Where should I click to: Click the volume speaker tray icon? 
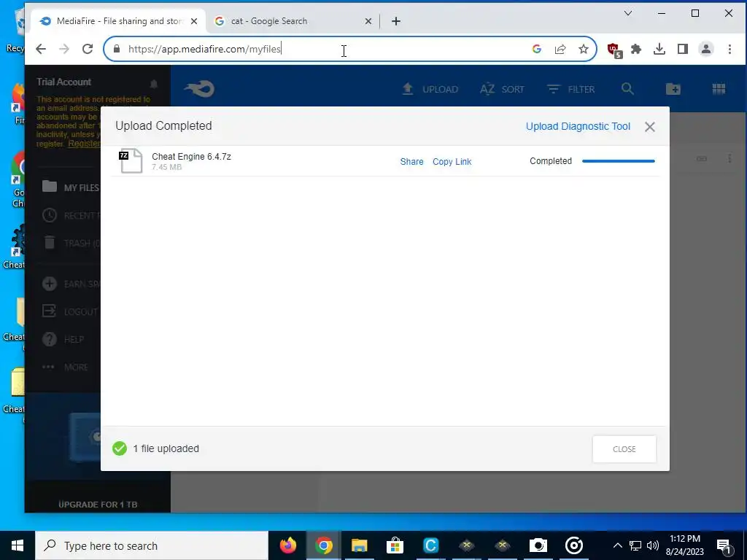pos(653,545)
